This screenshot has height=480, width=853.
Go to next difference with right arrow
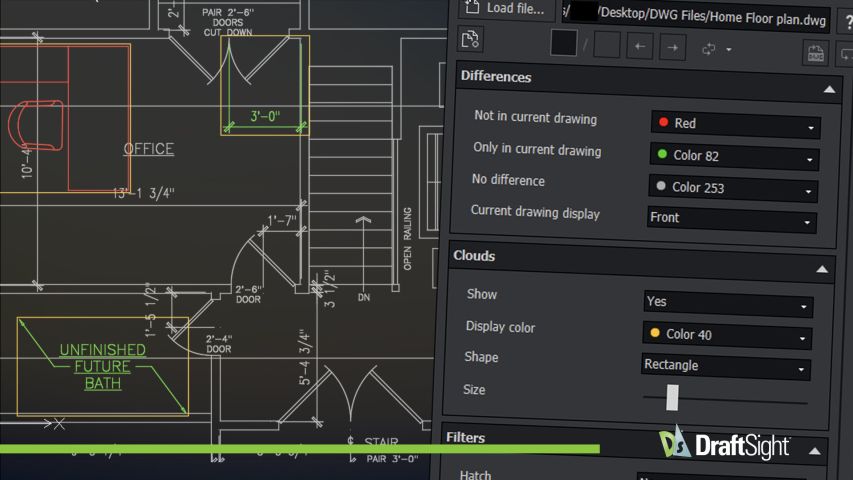pyautogui.click(x=672, y=47)
